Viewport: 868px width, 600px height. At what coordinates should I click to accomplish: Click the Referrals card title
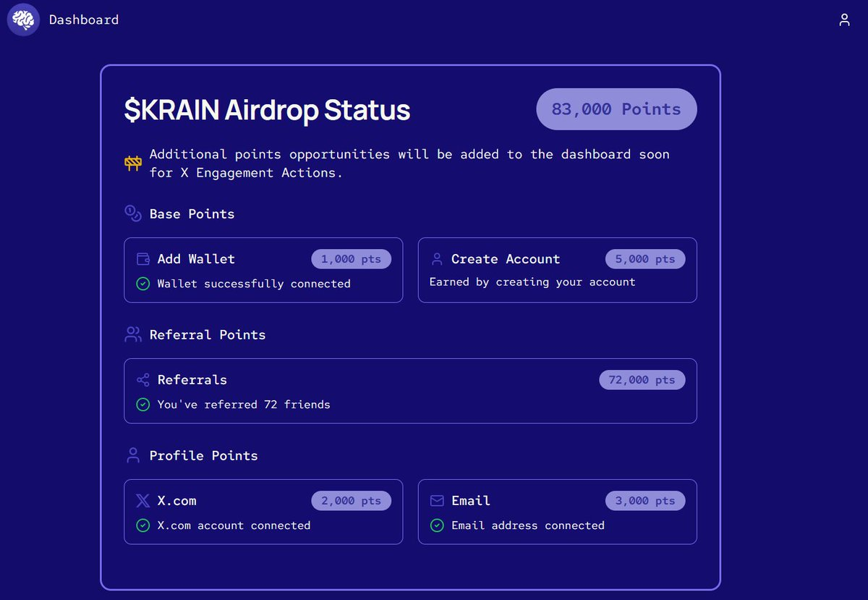pos(192,380)
